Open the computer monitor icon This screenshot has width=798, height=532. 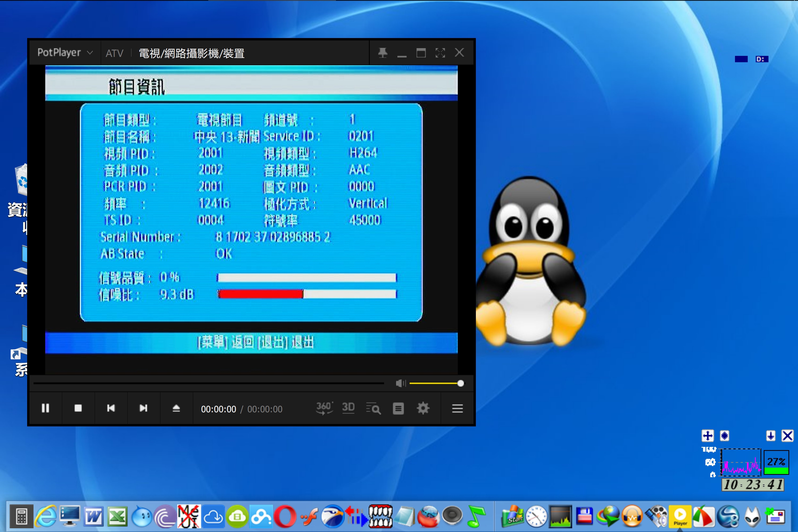pyautogui.click(x=70, y=516)
